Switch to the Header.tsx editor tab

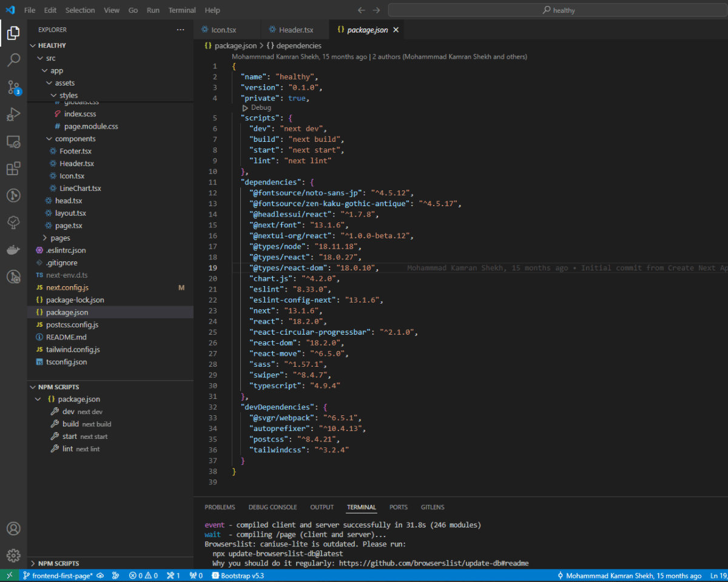[x=295, y=30]
